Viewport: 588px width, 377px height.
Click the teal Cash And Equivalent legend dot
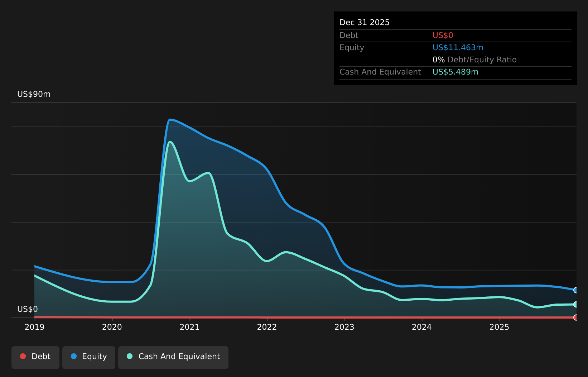(x=130, y=356)
